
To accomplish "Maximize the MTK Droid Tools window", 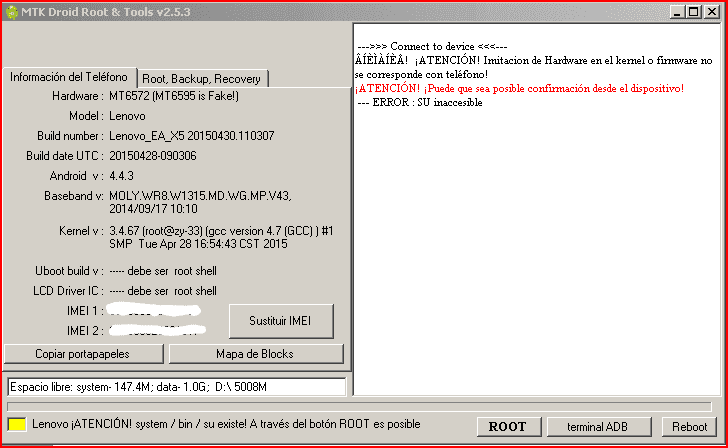I will click(694, 12).
